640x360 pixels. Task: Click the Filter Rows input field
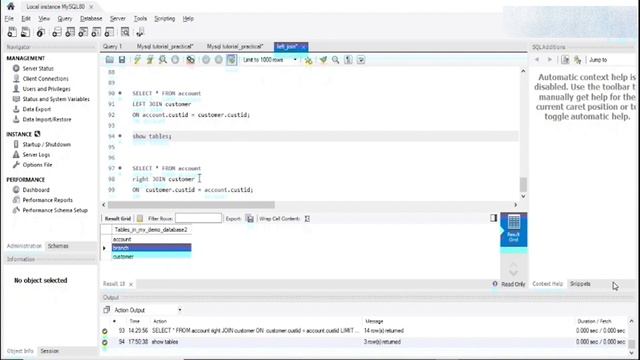198,218
